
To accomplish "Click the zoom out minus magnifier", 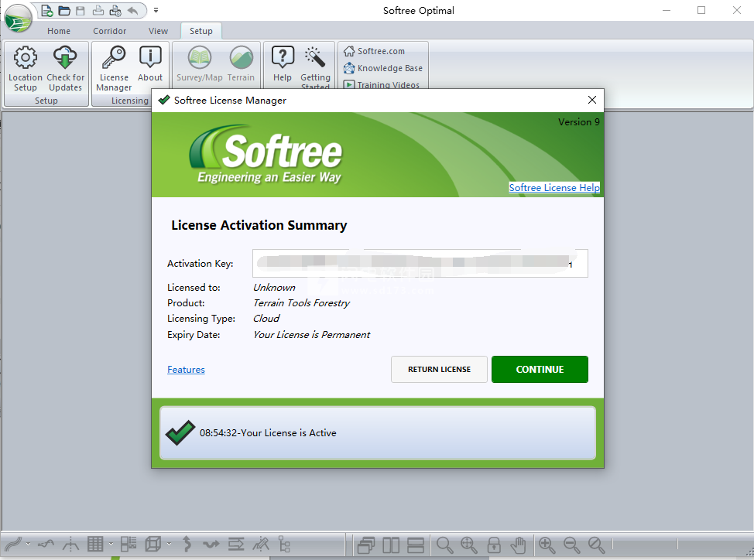I will pos(572,545).
